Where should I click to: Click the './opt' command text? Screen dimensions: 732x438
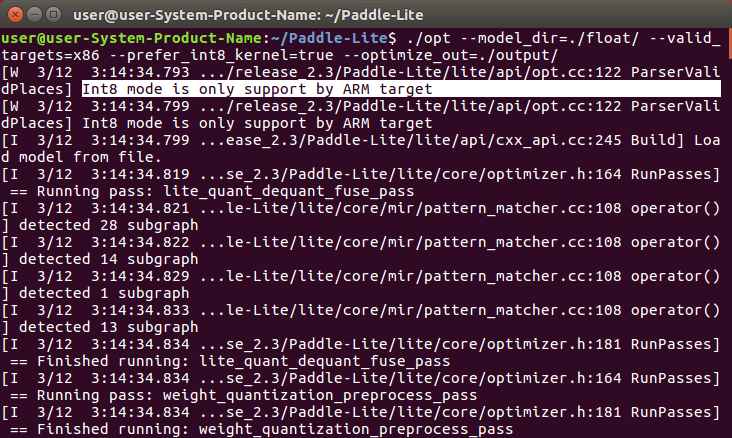(429, 38)
